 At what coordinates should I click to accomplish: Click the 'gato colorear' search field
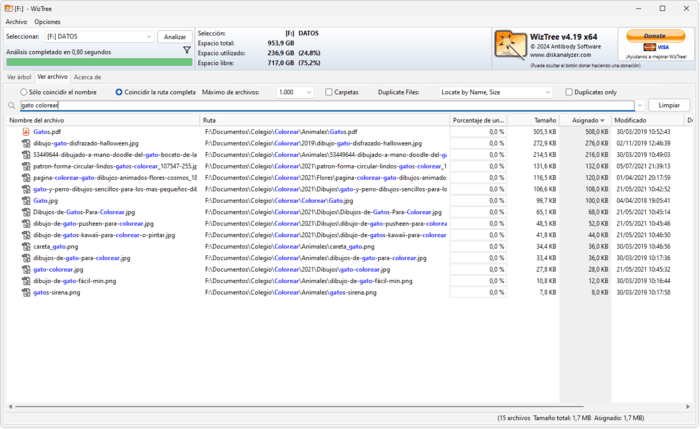pyautogui.click(x=325, y=105)
